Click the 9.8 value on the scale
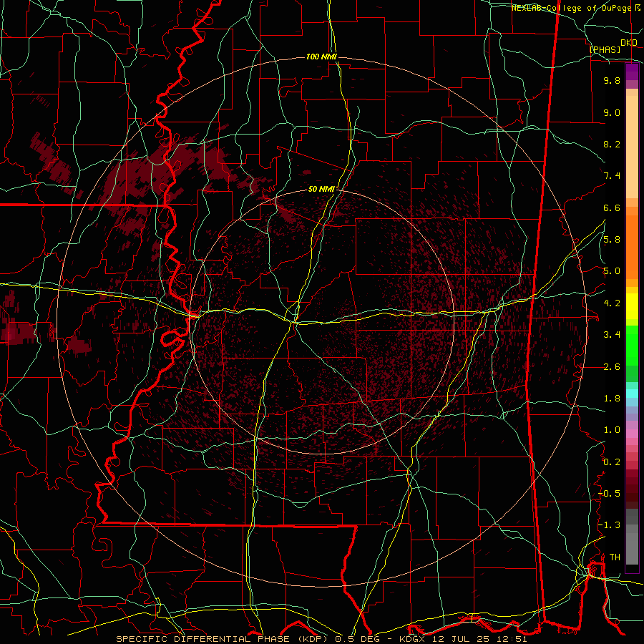Screen dimensions: 644x644 pyautogui.click(x=612, y=80)
